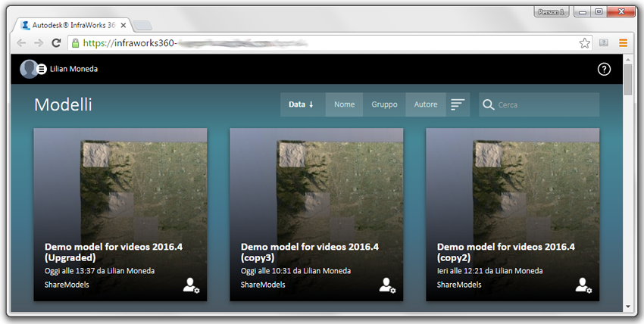Click the browser forward arrow

pos(39,43)
